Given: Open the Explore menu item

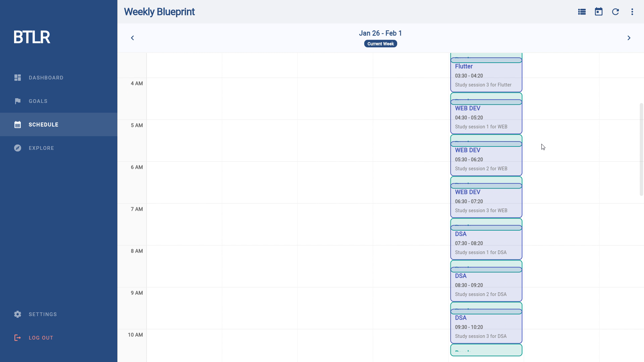Looking at the screenshot, I should pyautogui.click(x=41, y=148).
